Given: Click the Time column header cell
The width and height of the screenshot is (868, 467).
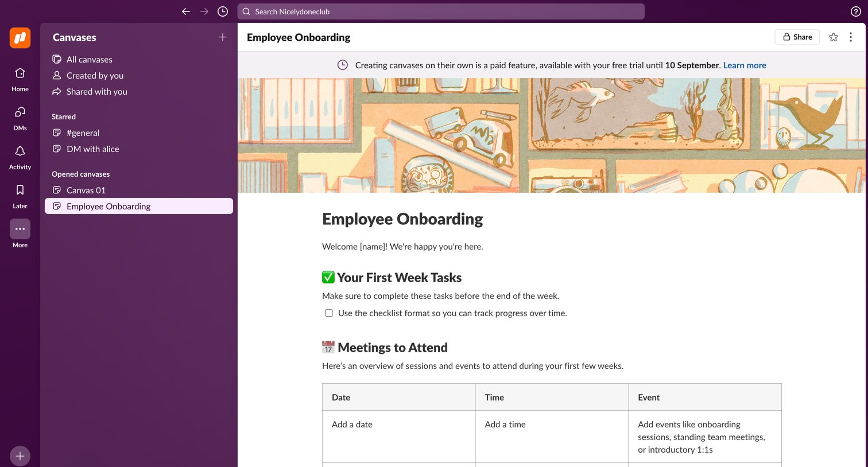Looking at the screenshot, I should click(x=552, y=398).
